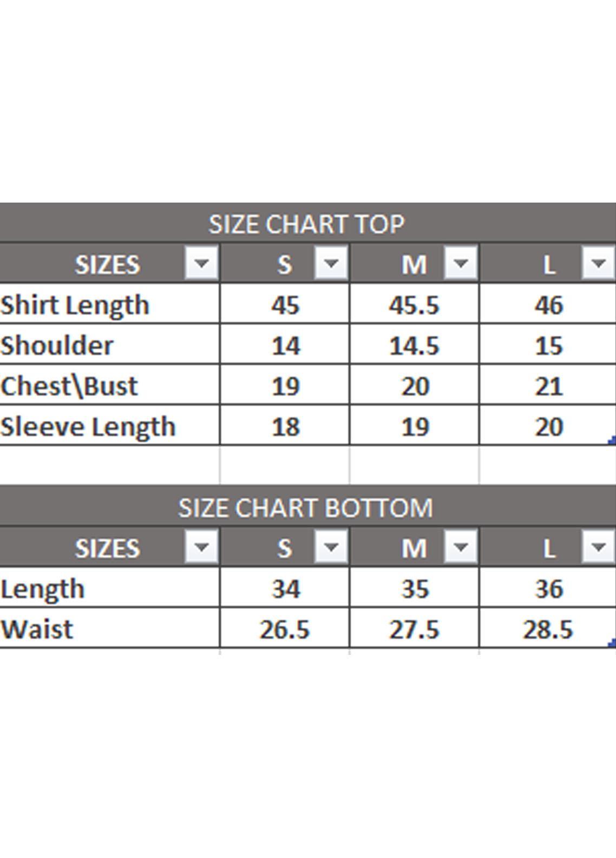The height and width of the screenshot is (858, 616).
Task: Select the cell containing 46
Action: (549, 305)
